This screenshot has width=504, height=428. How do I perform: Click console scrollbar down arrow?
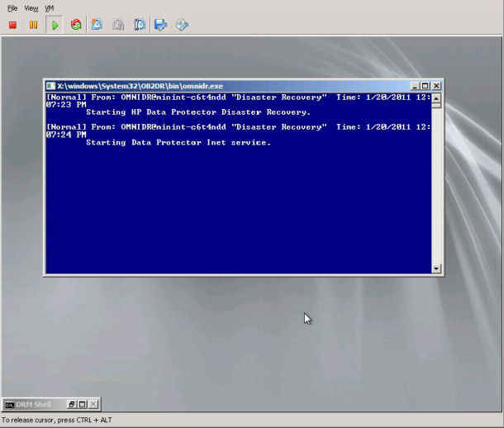click(x=436, y=269)
